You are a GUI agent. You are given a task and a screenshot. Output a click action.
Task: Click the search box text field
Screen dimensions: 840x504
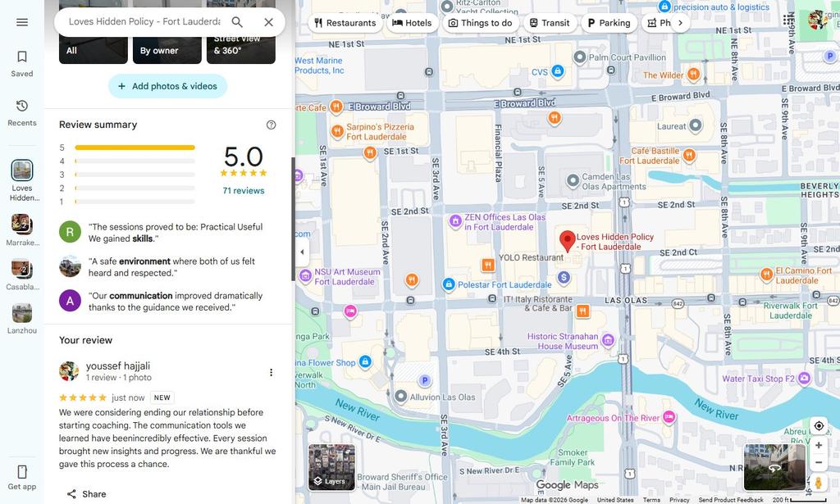pos(144,22)
